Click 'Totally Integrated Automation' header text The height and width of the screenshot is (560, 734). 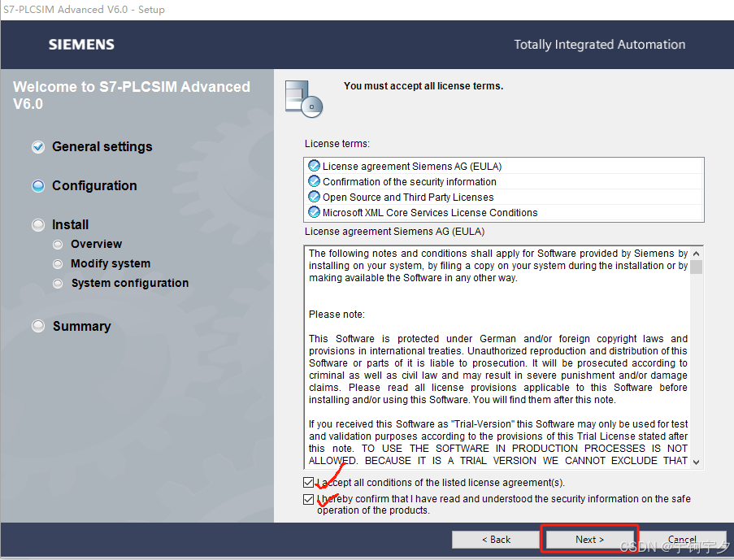(x=600, y=45)
